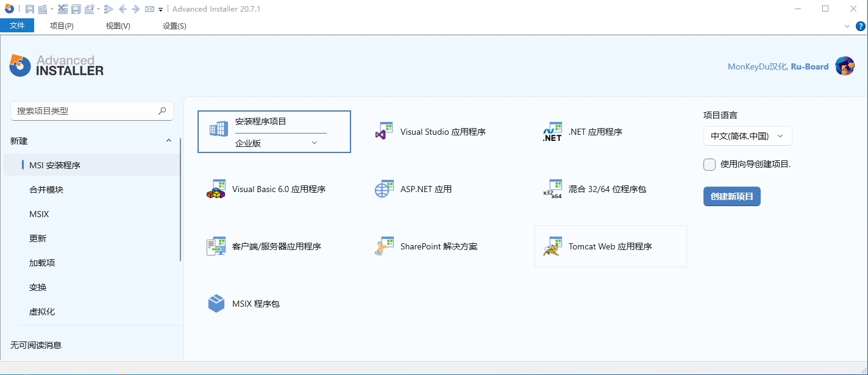Open the 设置(S) menu
Image resolution: width=868 pixels, height=375 pixels.
[174, 26]
